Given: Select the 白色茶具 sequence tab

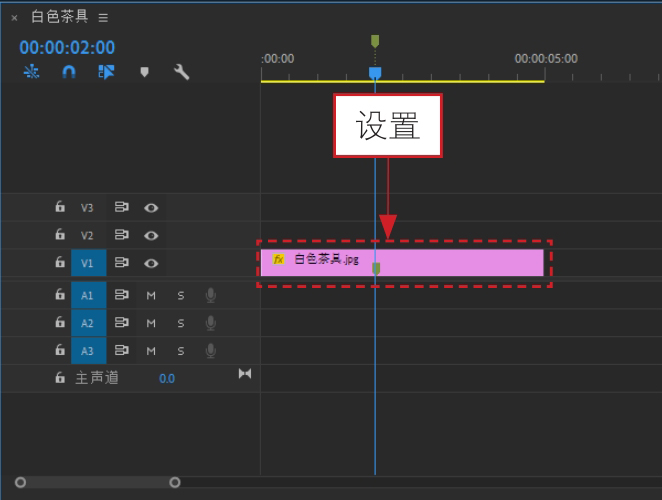Looking at the screenshot, I should click(x=60, y=16).
